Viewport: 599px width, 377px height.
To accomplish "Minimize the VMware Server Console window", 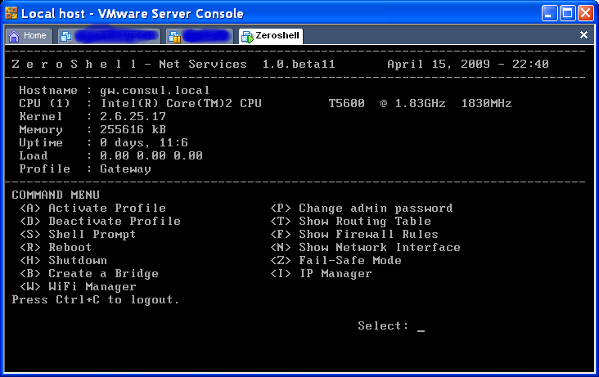I will point(549,14).
